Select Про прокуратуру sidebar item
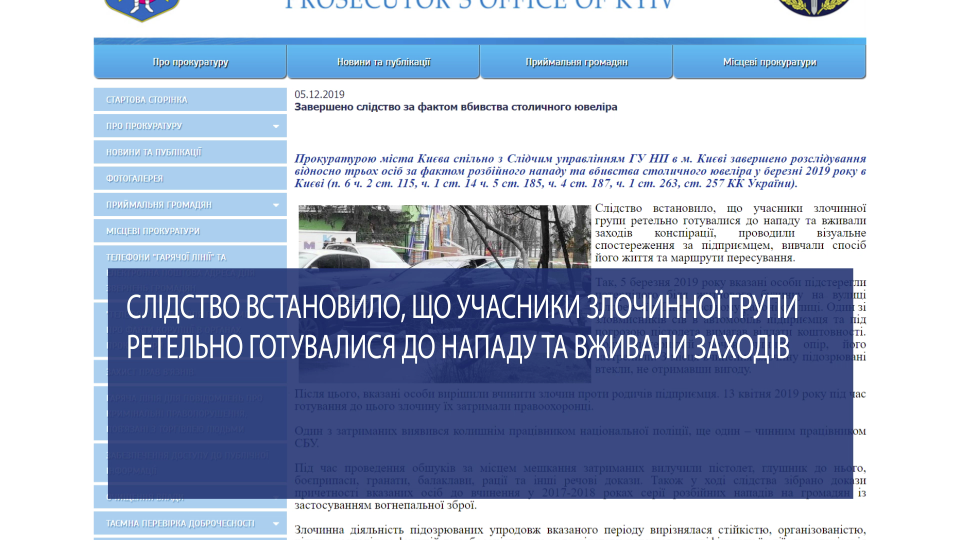The height and width of the screenshot is (540, 960). [x=190, y=126]
